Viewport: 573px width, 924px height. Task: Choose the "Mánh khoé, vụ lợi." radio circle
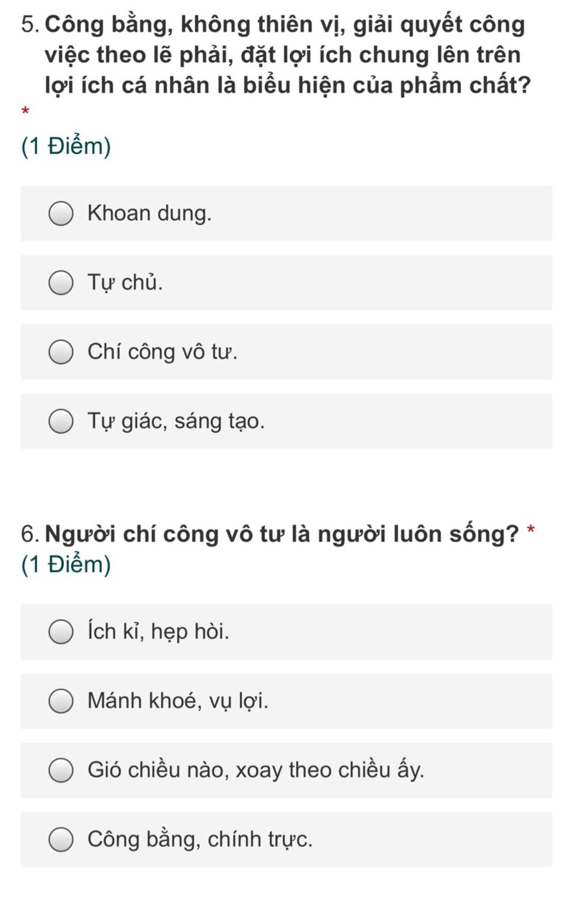pos(61,701)
